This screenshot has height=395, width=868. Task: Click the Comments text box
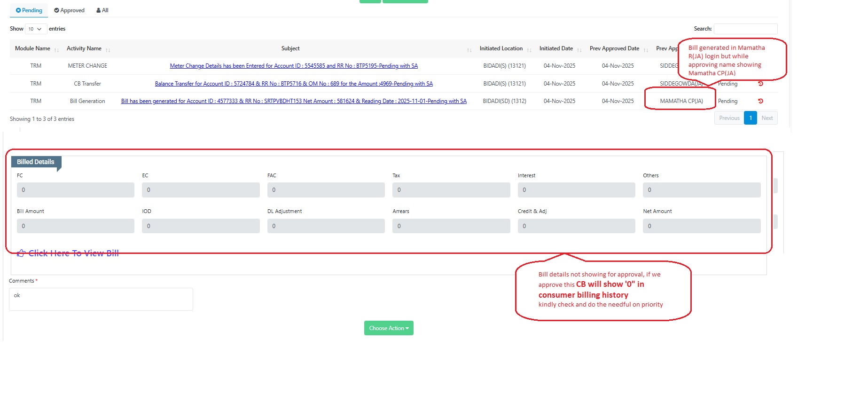point(101,299)
